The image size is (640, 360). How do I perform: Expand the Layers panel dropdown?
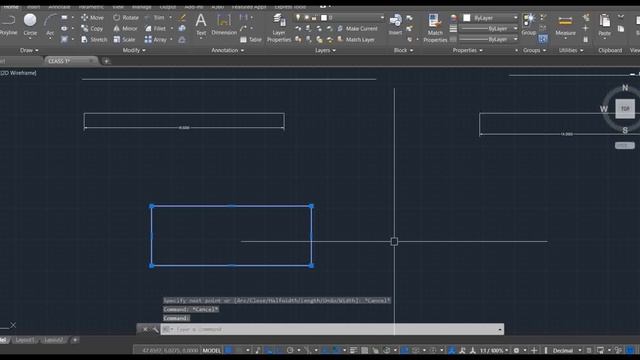coord(325,50)
